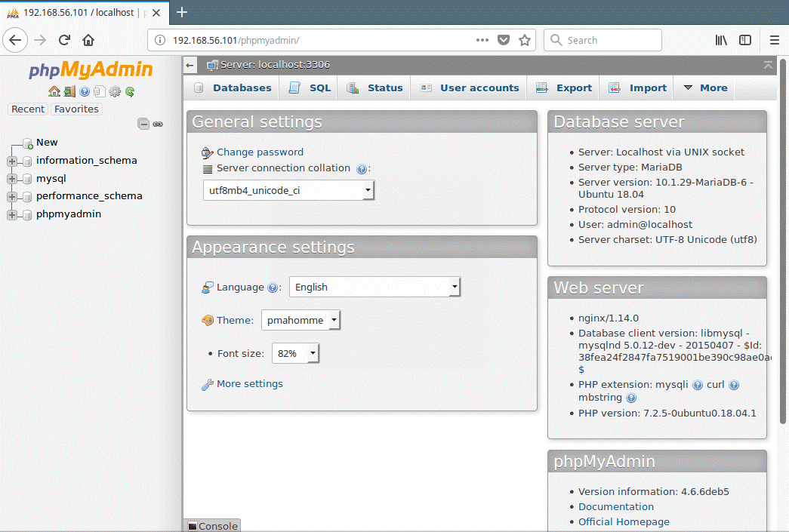Hide navigation panel with left arrow button
789x532 pixels.
190,65
